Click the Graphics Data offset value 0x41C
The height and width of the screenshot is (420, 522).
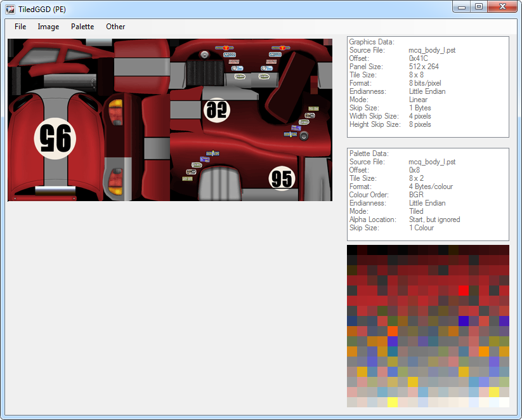[419, 58]
